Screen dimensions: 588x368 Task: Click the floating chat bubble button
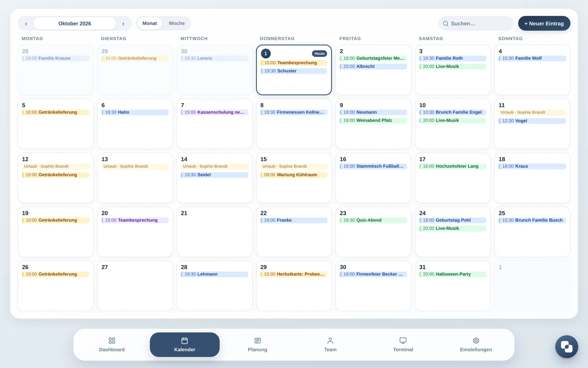(x=566, y=347)
